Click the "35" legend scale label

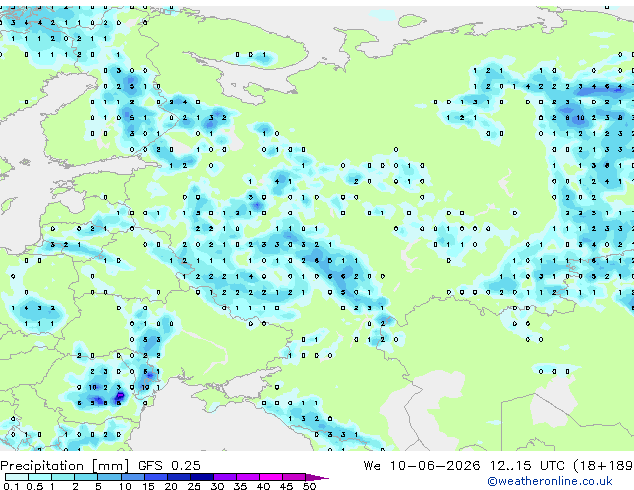(240, 486)
